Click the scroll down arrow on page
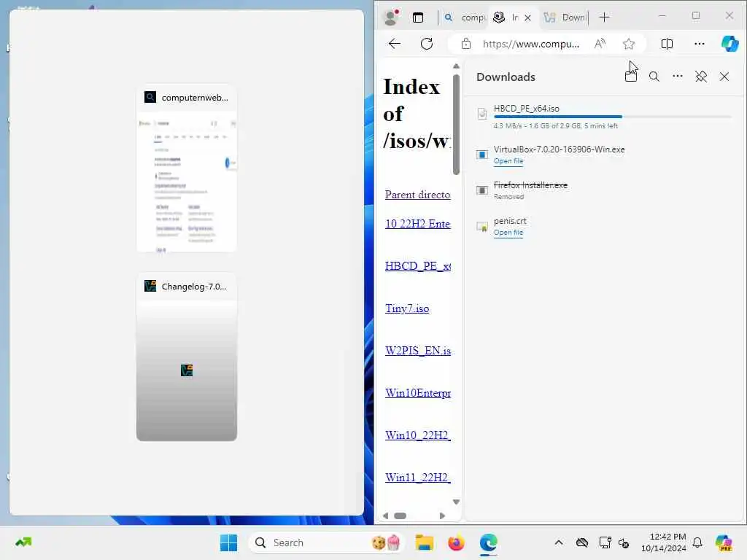This screenshot has width=747, height=560. (x=456, y=502)
